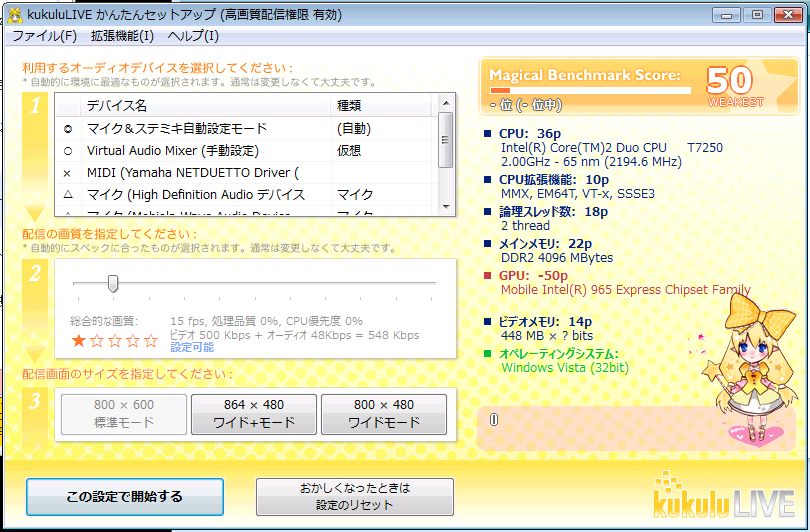Click この設定で開始する button

point(125,496)
